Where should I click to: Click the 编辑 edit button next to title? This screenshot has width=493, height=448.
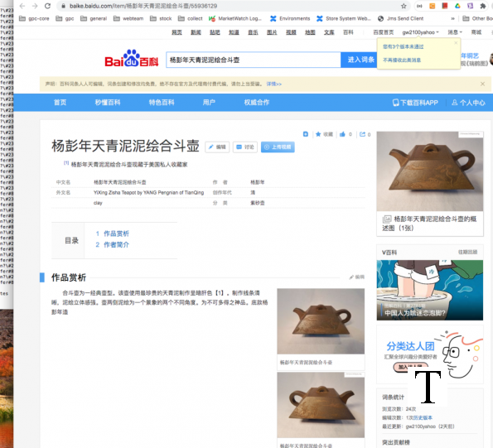click(217, 147)
